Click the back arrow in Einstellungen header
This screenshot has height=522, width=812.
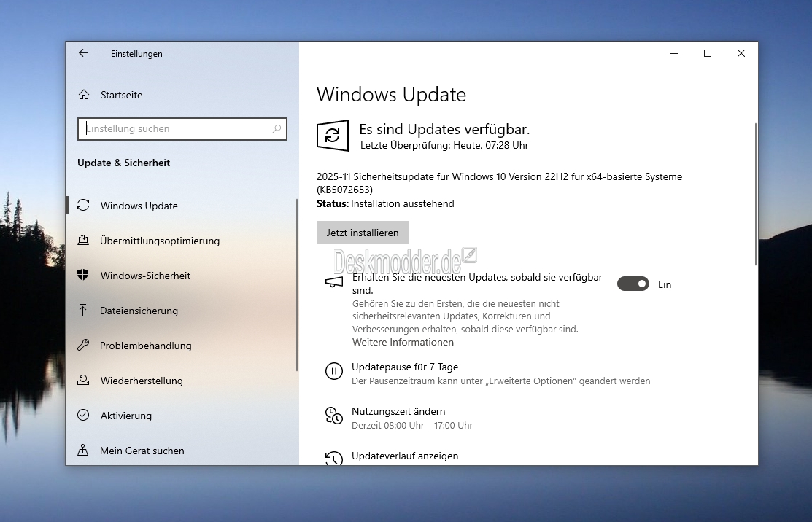83,53
